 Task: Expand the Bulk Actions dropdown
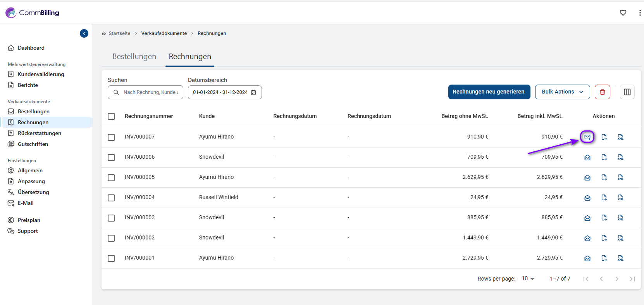(562, 92)
